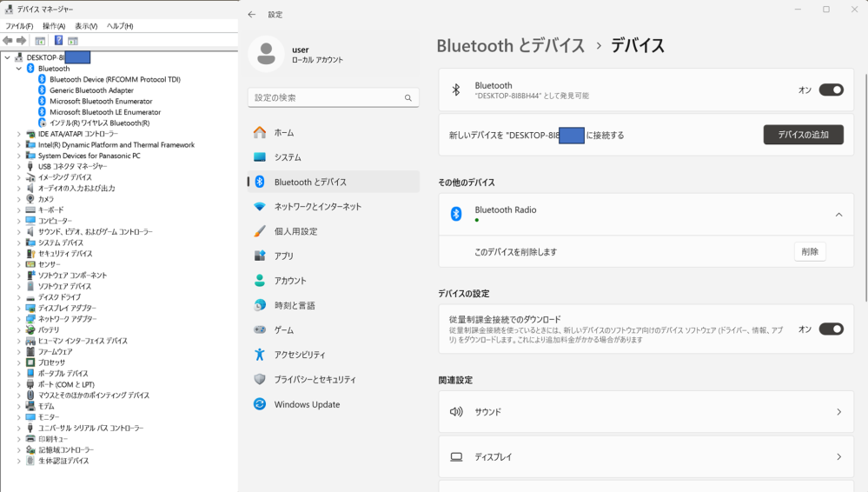Collapse the Bluetooth Radio card with the chevron
The image size is (868, 492).
[x=839, y=215]
